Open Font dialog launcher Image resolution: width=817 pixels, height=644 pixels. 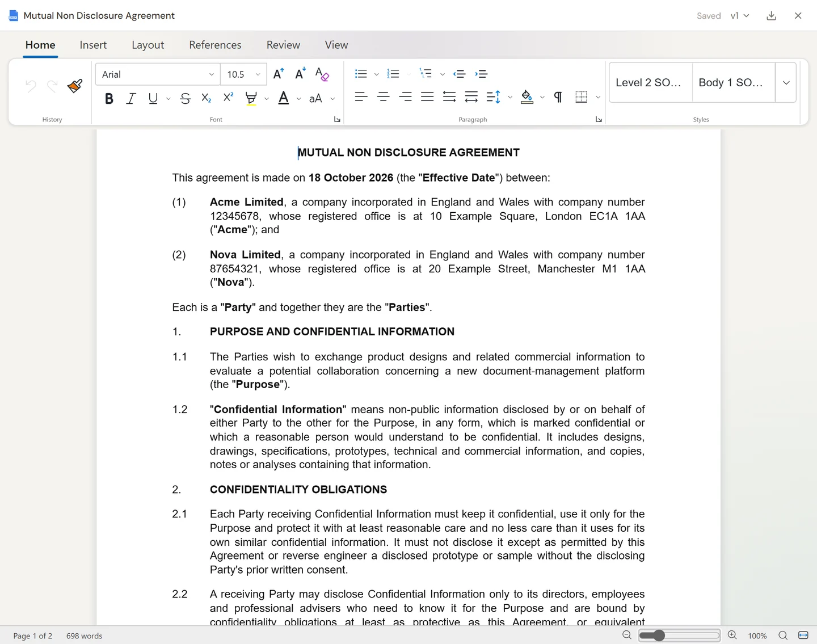(x=337, y=119)
